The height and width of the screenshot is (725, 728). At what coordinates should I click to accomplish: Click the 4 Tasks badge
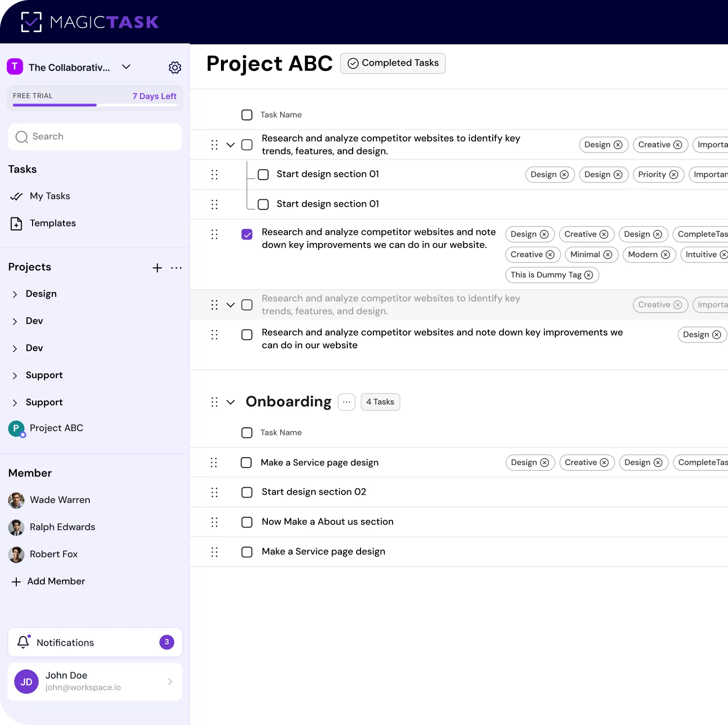pos(380,402)
